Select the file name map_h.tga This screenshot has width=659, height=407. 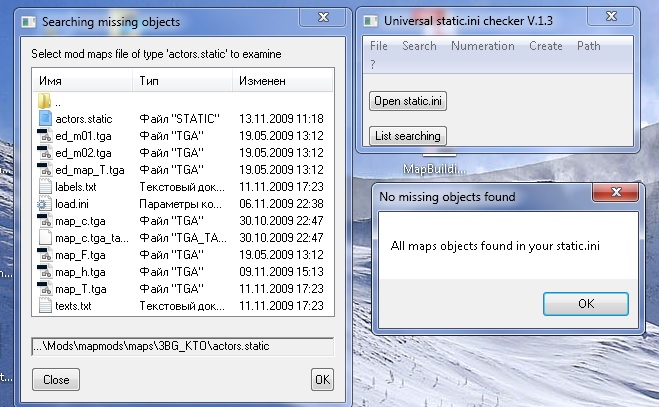pos(80,272)
